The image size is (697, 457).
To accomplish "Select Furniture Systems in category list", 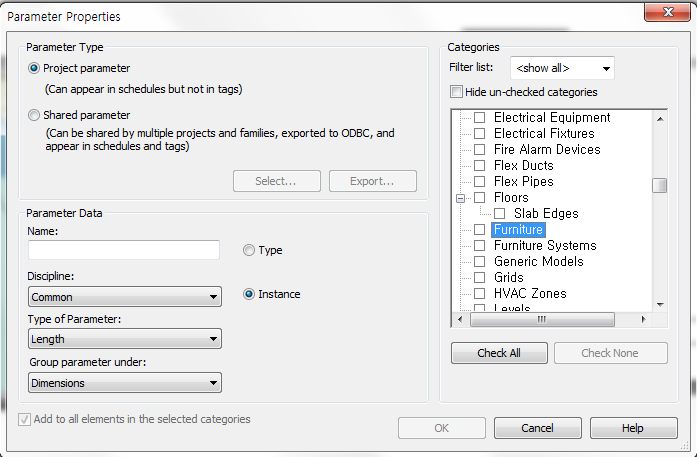I will [x=544, y=246].
